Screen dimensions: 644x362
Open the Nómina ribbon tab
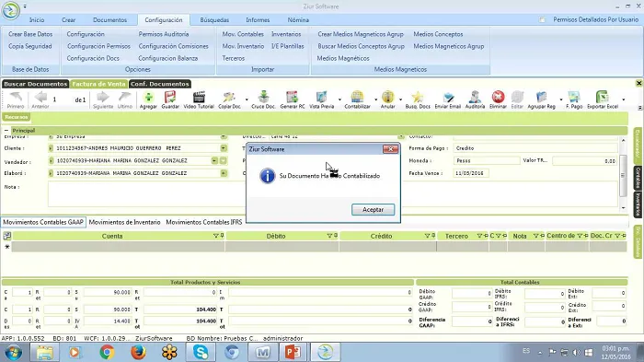coord(298,19)
